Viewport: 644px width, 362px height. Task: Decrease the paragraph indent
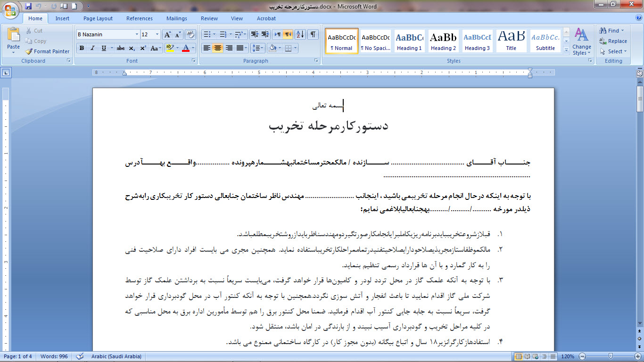click(x=254, y=34)
